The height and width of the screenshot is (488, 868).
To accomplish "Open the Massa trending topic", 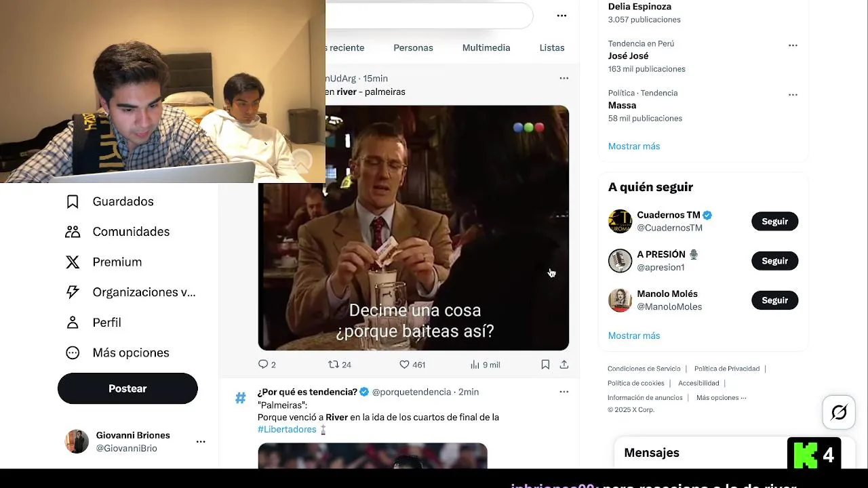I will tap(622, 106).
